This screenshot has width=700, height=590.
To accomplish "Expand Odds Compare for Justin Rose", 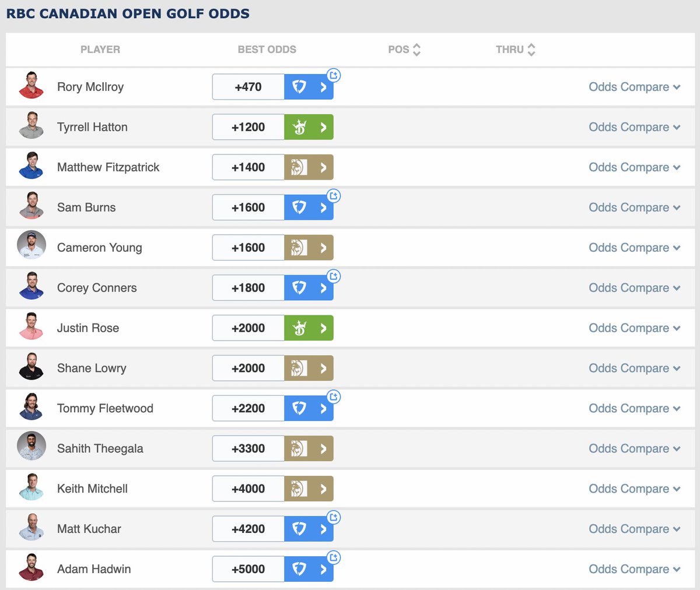I will [635, 328].
